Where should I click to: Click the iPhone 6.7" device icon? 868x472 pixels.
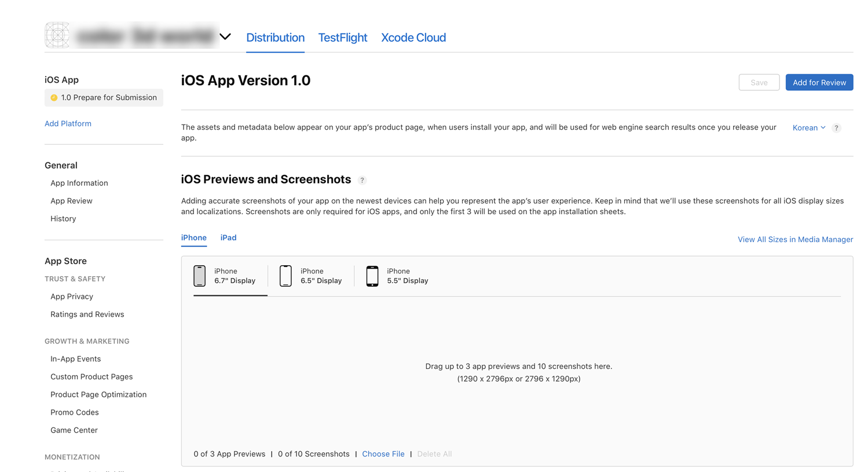tap(200, 276)
